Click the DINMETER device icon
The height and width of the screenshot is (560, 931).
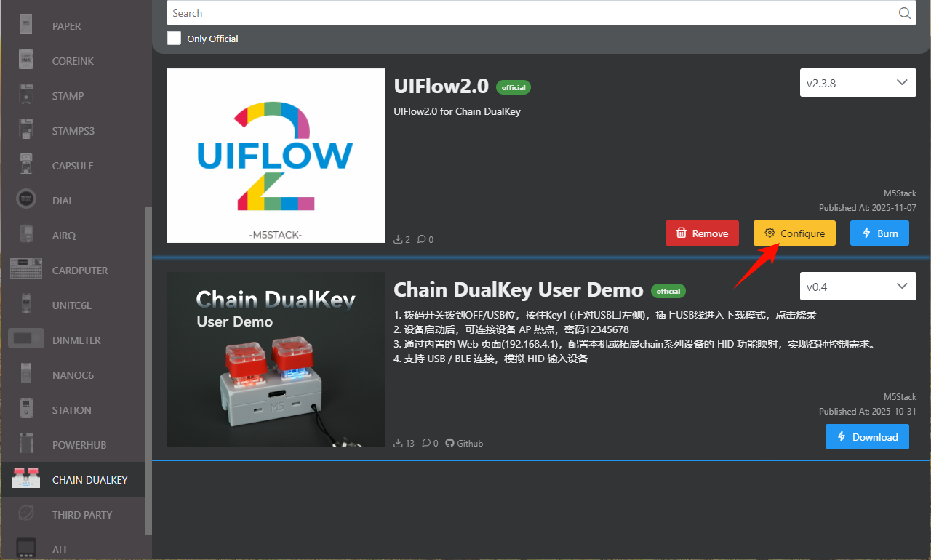[x=26, y=340]
